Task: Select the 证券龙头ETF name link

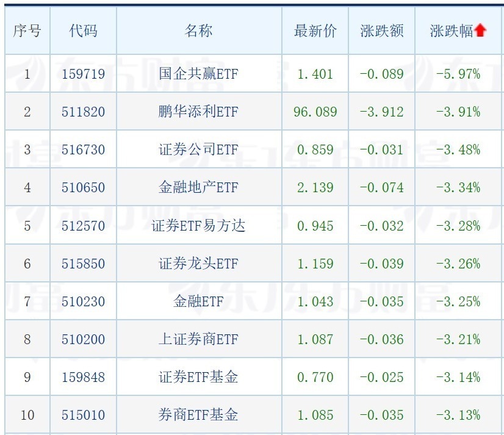Action: pos(198,264)
